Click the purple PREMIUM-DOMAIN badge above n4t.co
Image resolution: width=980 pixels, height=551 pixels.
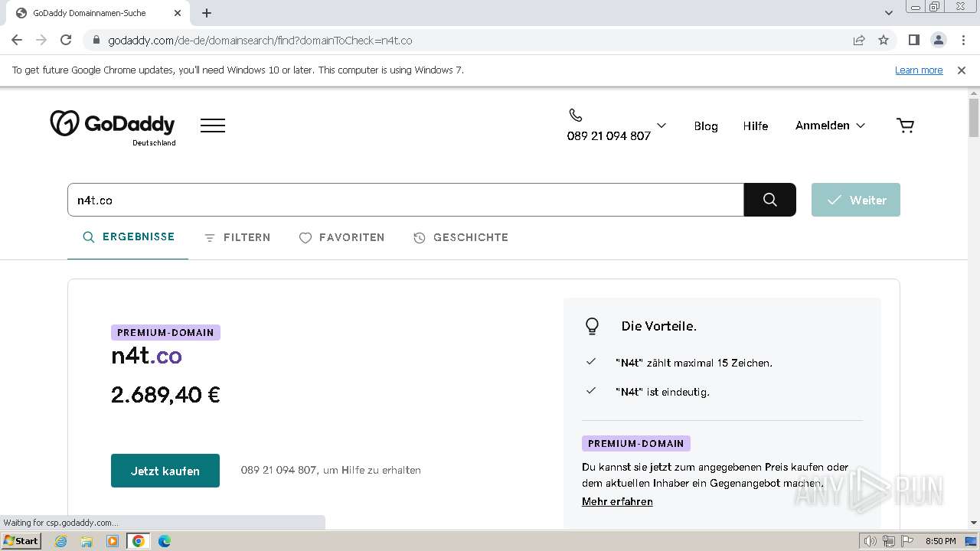[x=165, y=333]
